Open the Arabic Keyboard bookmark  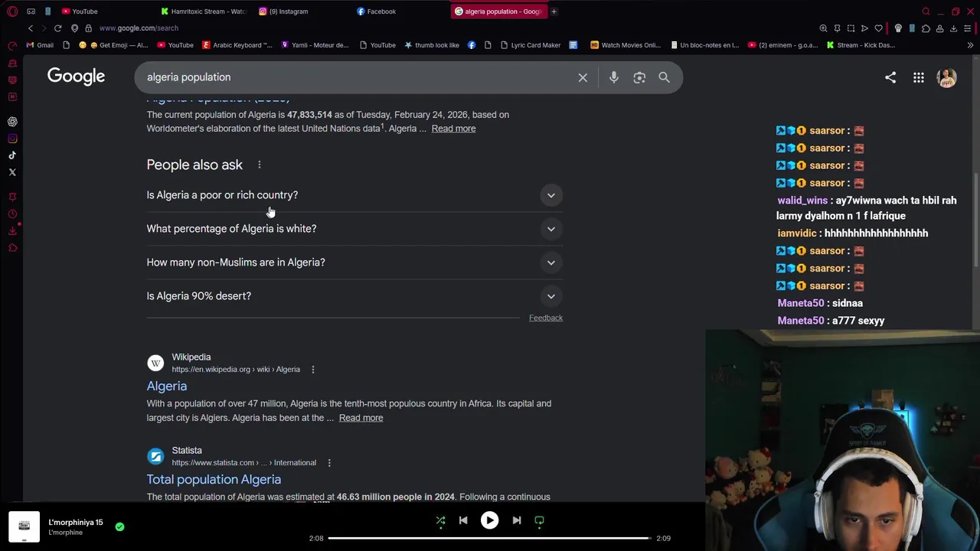click(237, 45)
